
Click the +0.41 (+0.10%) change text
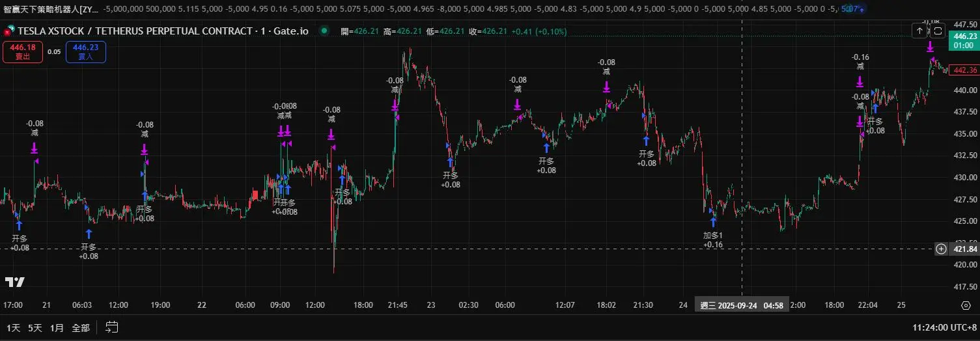pos(539,31)
